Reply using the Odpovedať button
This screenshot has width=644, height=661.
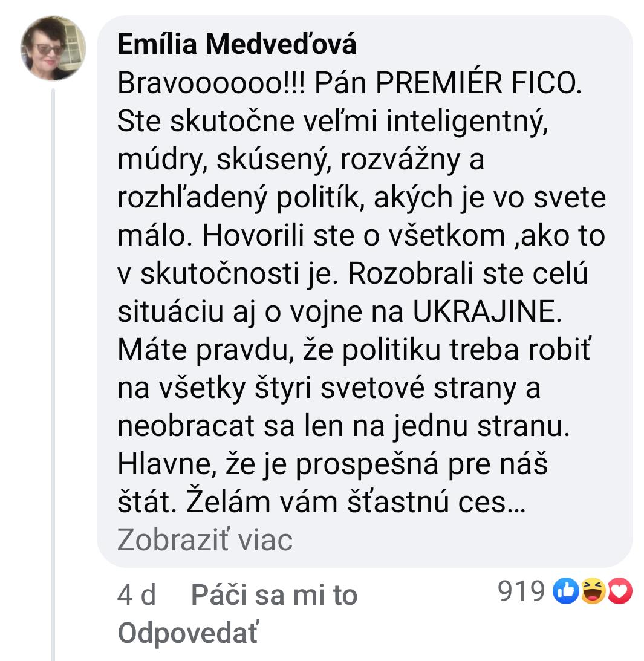click(x=187, y=633)
